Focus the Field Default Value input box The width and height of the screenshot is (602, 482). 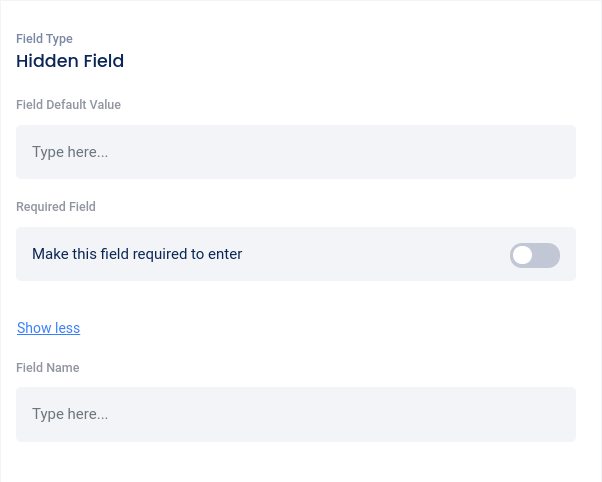[x=295, y=152]
